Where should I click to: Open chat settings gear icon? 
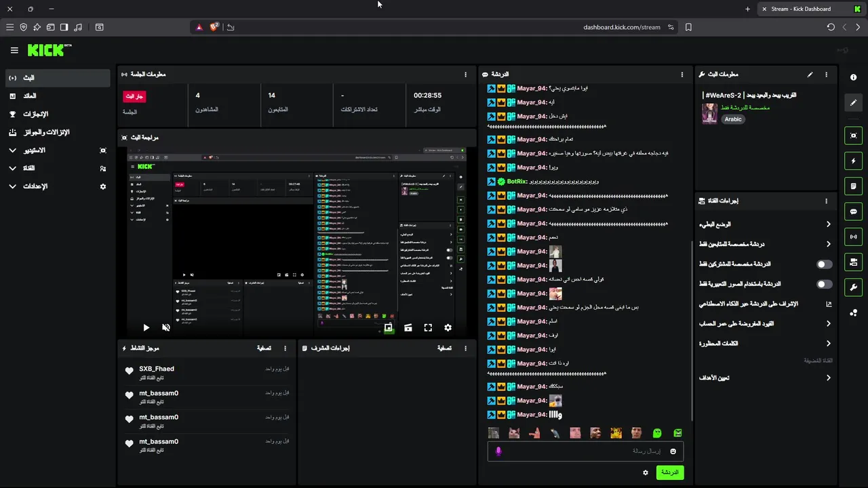646,472
